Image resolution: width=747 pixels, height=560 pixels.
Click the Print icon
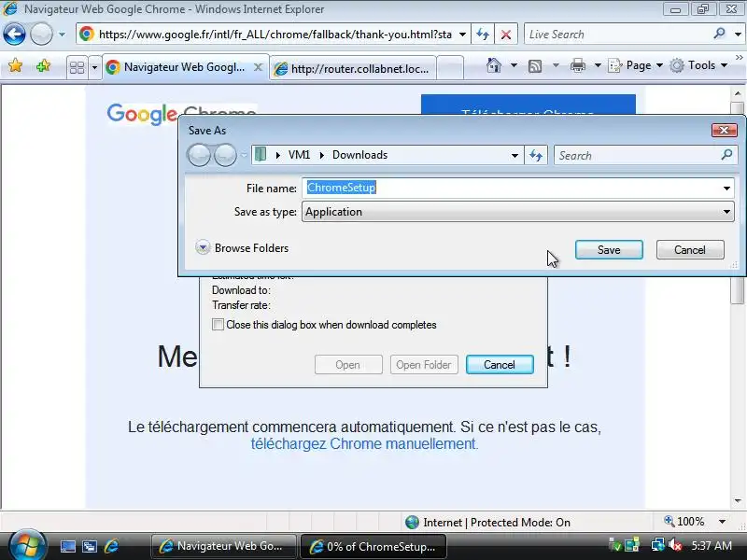click(x=578, y=65)
